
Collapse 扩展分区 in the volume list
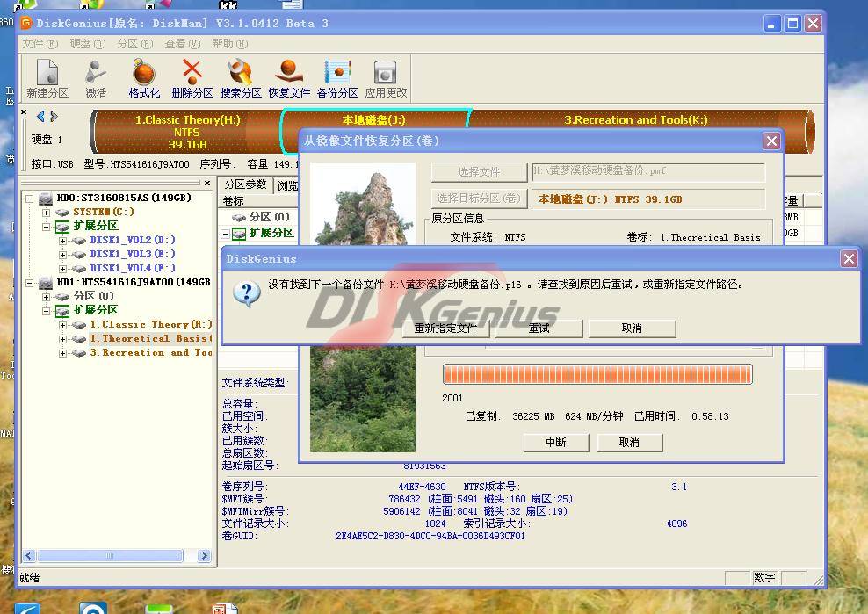tap(225, 234)
